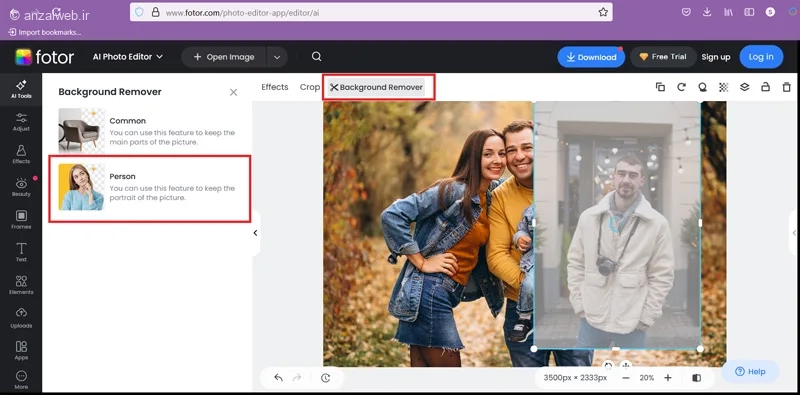The width and height of the screenshot is (800, 395).
Task: Show More sidebar options
Action: (x=21, y=380)
